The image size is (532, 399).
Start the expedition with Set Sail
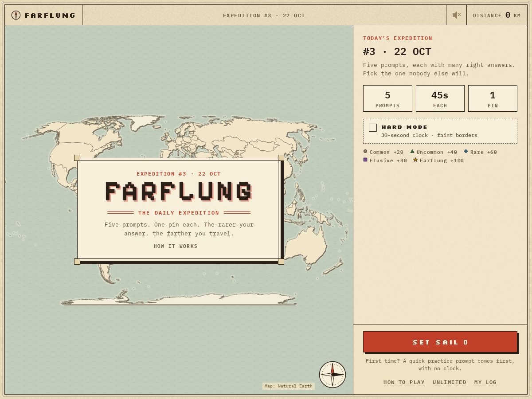[440, 342]
